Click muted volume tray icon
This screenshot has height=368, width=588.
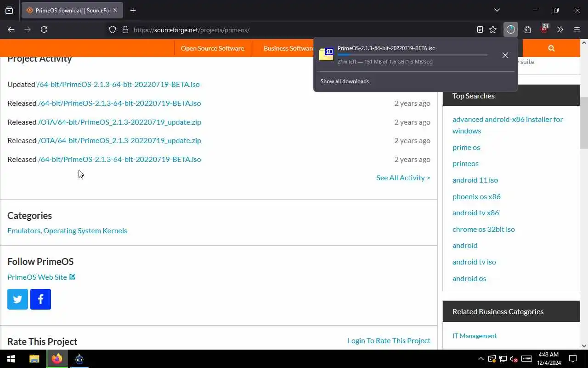pyautogui.click(x=514, y=359)
